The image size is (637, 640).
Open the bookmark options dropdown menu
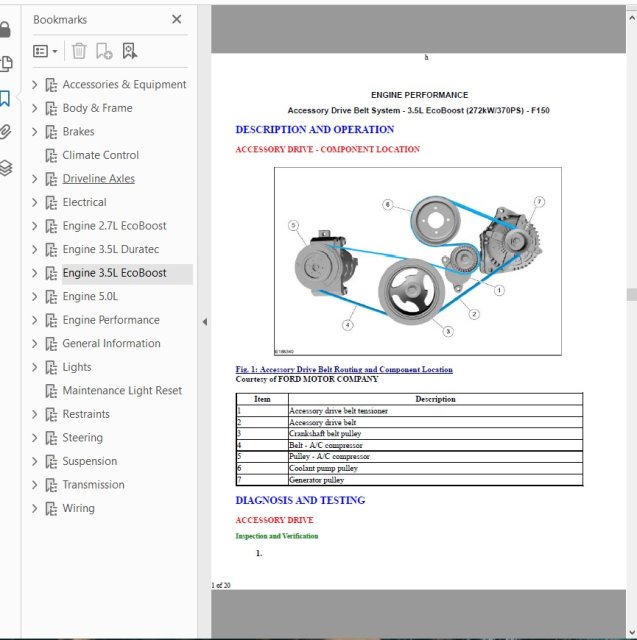45,51
